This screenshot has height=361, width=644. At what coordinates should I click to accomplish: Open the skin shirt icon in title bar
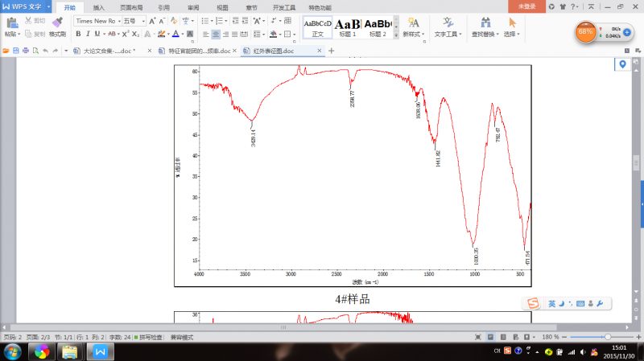coord(563,6)
